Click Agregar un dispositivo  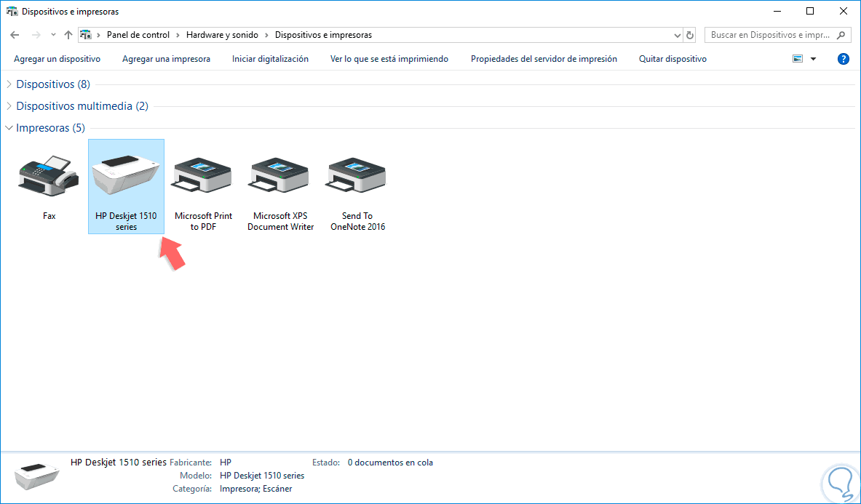[57, 59]
